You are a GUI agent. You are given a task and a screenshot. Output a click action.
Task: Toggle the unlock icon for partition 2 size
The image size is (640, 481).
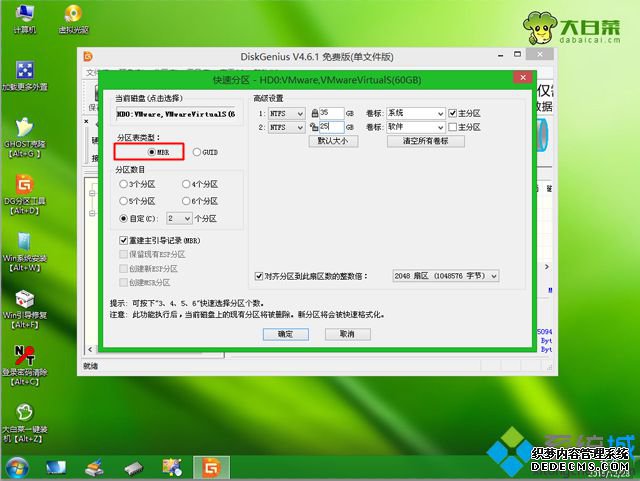point(314,127)
